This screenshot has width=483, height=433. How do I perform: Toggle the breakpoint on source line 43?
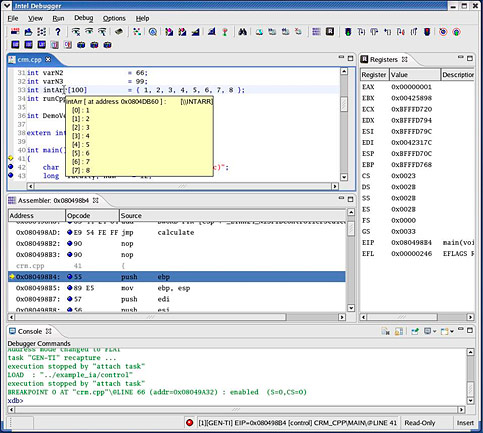click(10, 175)
